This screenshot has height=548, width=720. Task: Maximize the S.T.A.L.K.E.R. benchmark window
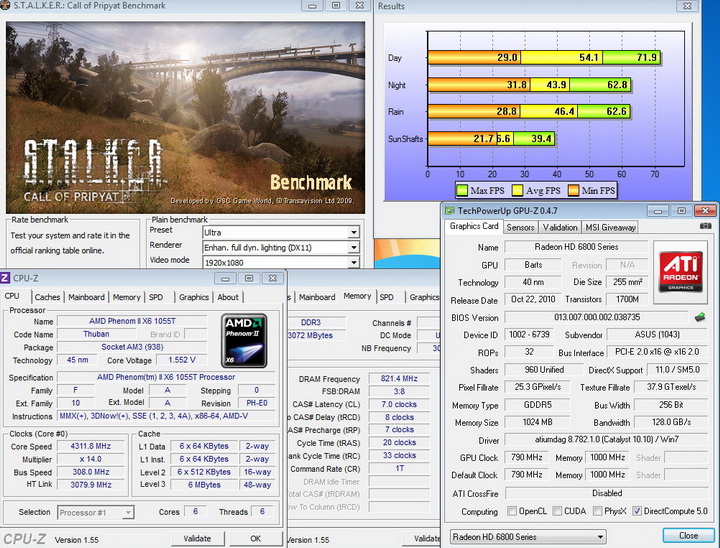click(x=336, y=6)
